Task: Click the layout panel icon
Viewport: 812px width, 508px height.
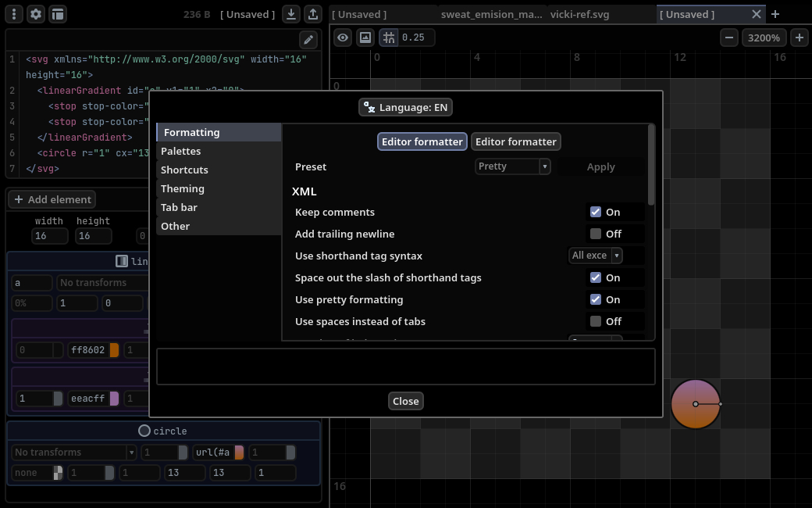Action: point(58,14)
